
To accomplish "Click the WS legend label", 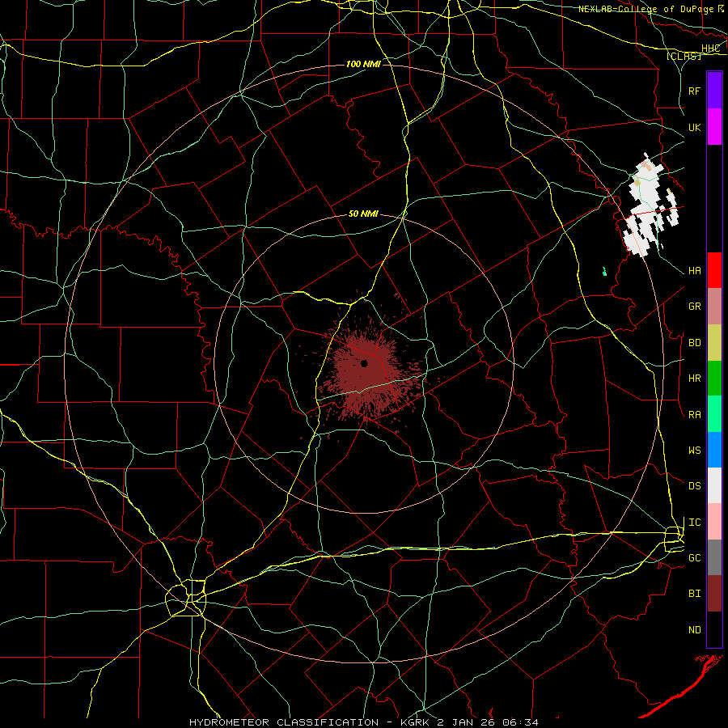I will (x=695, y=451).
